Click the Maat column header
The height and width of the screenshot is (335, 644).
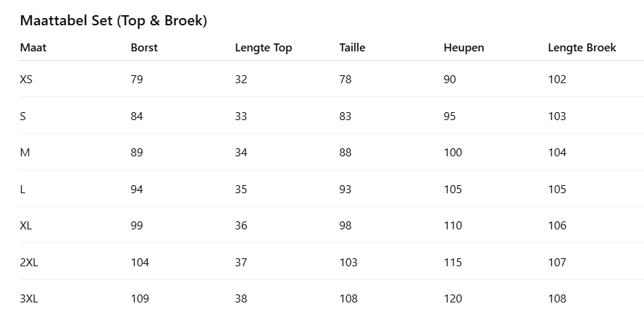pyautogui.click(x=33, y=48)
